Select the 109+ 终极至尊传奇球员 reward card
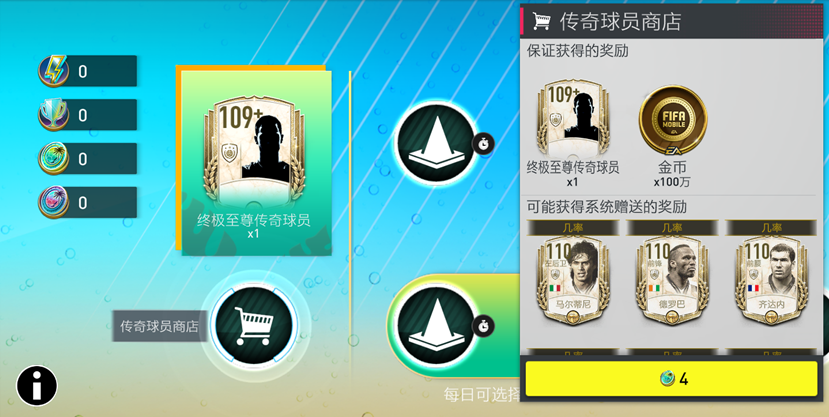Image resolution: width=829 pixels, height=417 pixels. [254, 163]
